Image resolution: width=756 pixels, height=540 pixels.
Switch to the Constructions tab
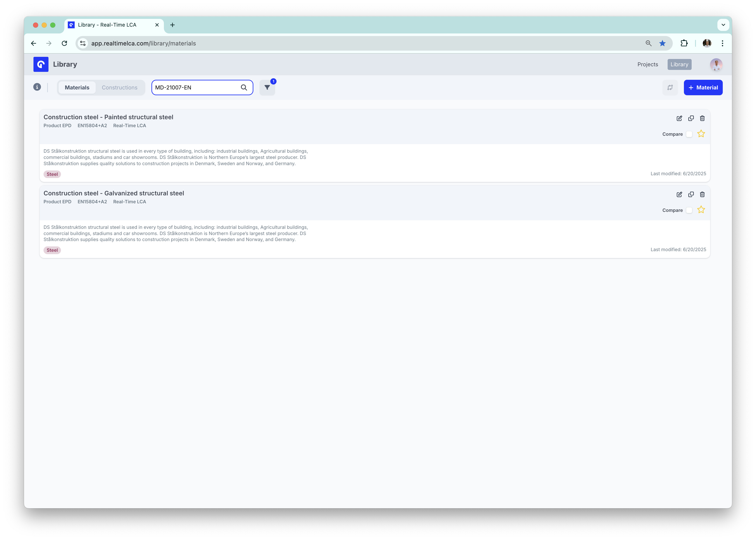click(119, 87)
